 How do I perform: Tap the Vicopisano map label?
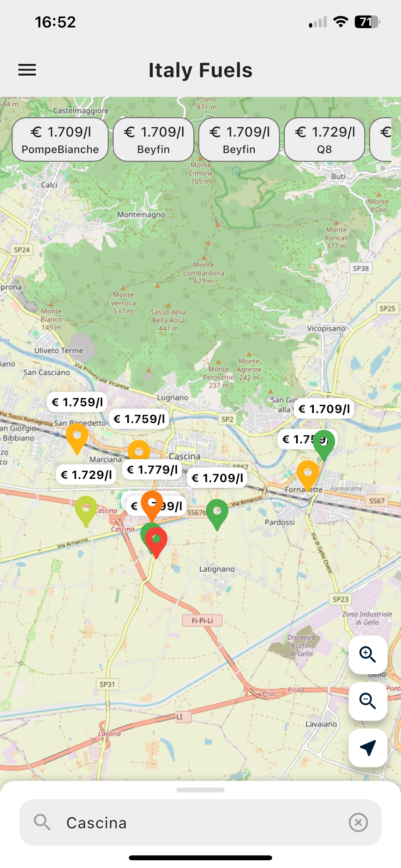click(x=326, y=328)
